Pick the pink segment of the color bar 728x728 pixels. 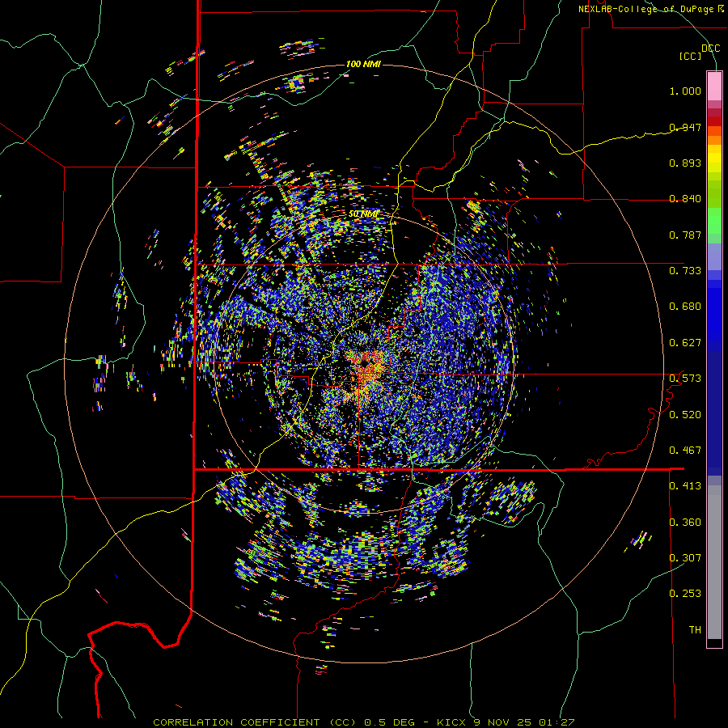[x=714, y=87]
